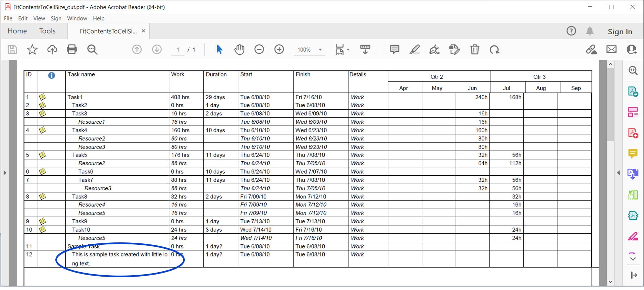Close the FitContentsToCellSi... document tab
The height and width of the screenshot is (290, 644).
point(144,31)
